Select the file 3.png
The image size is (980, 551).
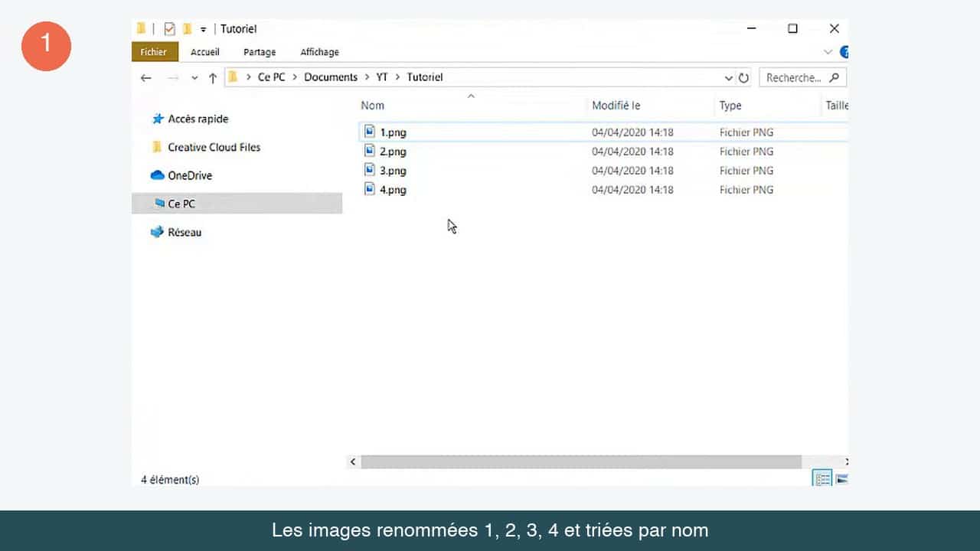393,171
